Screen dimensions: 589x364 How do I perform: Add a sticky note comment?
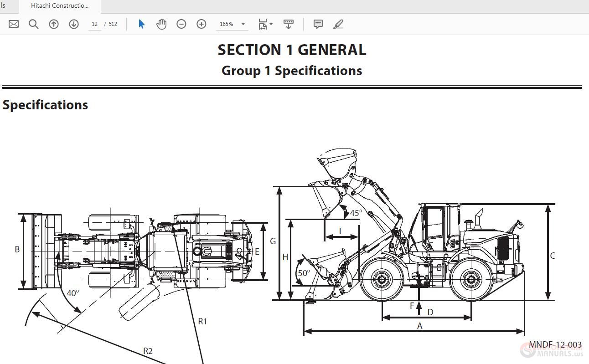tap(318, 24)
